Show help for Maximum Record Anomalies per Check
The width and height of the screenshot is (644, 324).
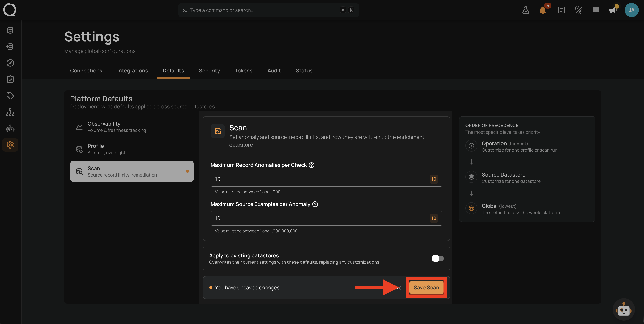coord(312,165)
